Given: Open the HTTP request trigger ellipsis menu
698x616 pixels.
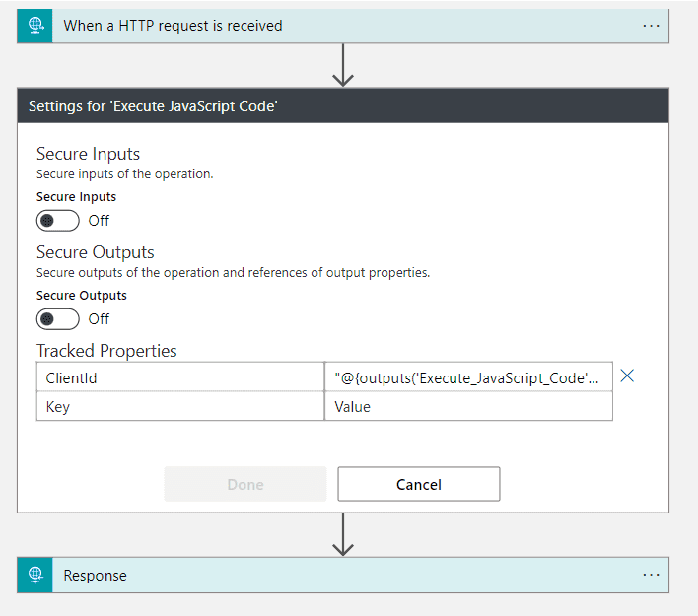Looking at the screenshot, I should click(651, 26).
